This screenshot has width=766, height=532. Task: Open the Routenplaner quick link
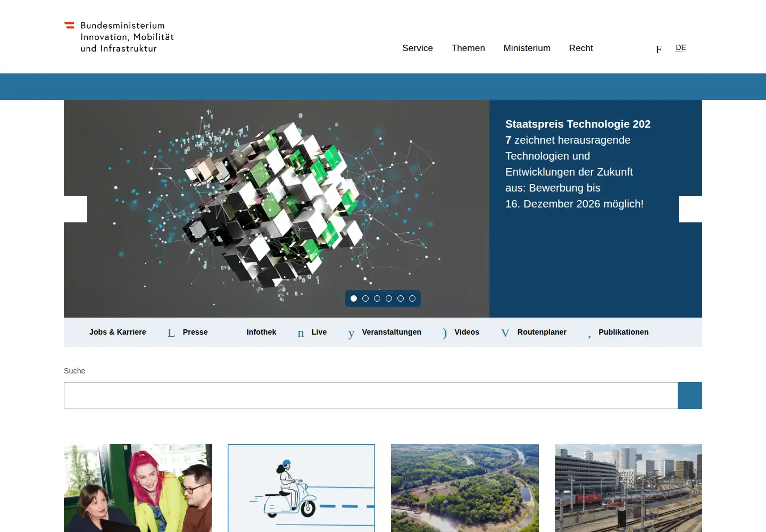tap(542, 332)
